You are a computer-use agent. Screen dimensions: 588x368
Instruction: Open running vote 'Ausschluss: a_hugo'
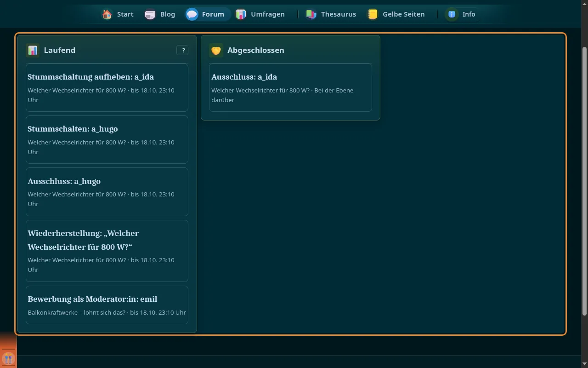107,192
